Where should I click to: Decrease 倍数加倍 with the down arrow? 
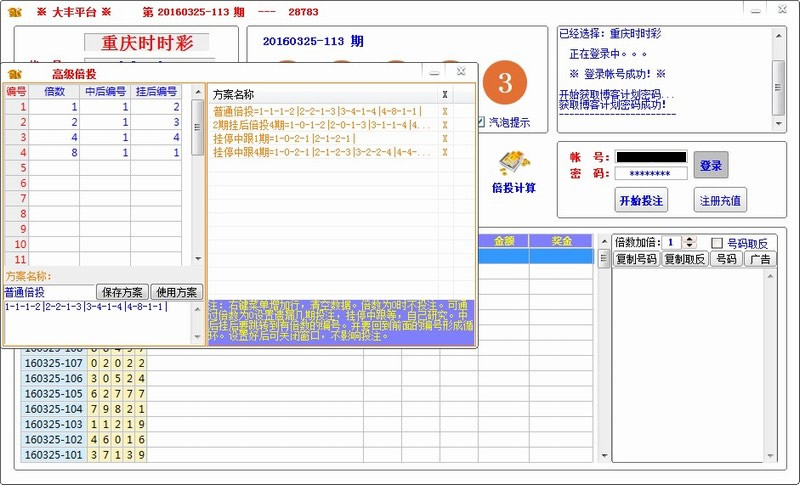click(690, 246)
